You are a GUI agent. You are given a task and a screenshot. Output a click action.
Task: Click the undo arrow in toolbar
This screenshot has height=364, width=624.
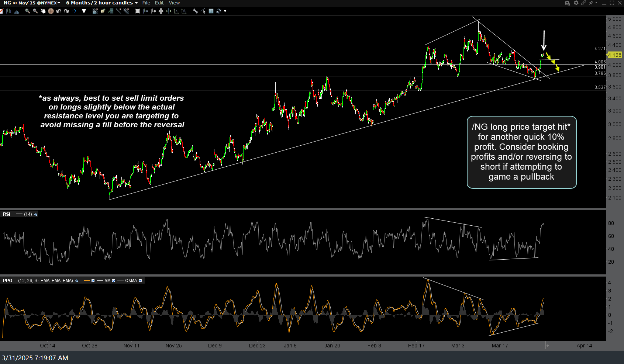[x=59, y=11]
